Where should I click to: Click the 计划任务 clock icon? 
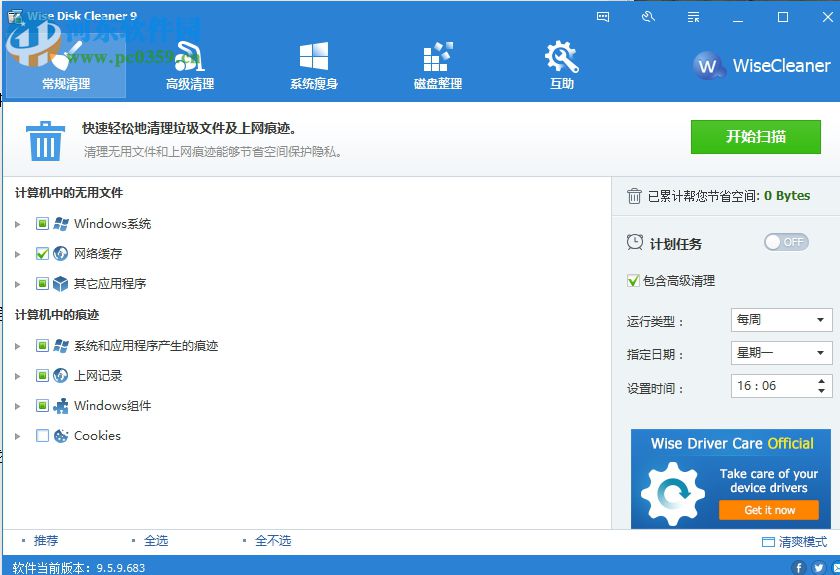tap(634, 243)
